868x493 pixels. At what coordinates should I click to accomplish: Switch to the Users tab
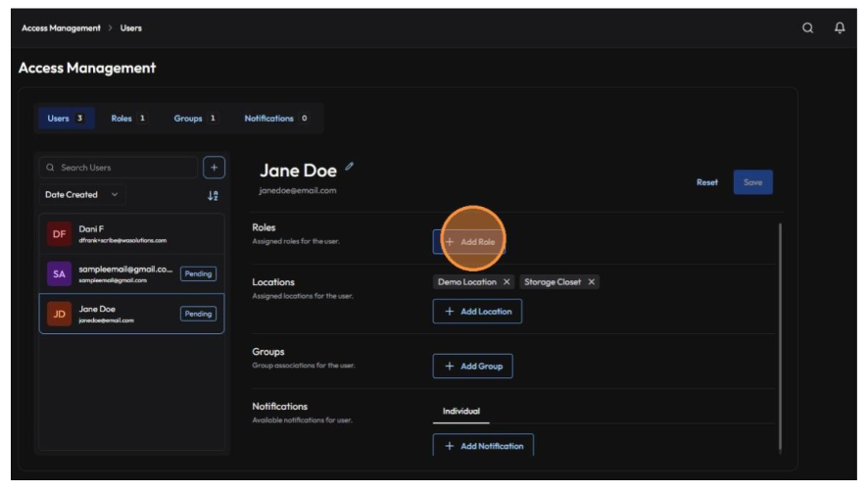pos(66,118)
